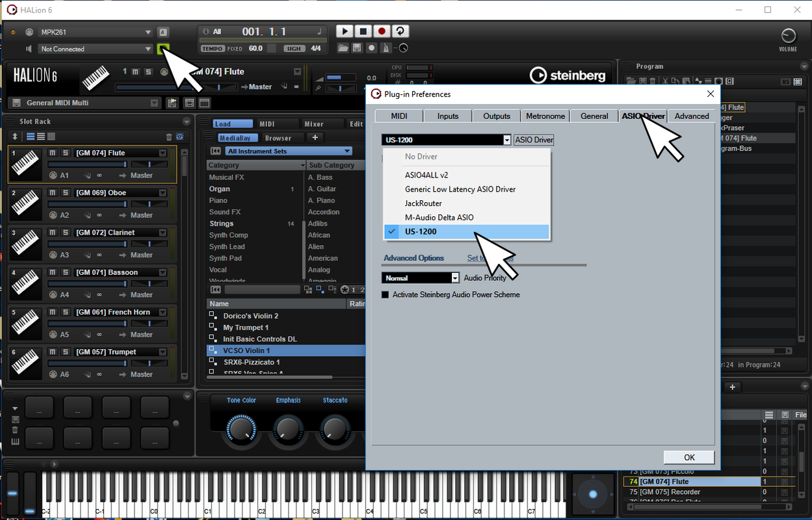Select VCSO Violin 1 in results list
The width and height of the screenshot is (812, 520).
[x=286, y=350]
